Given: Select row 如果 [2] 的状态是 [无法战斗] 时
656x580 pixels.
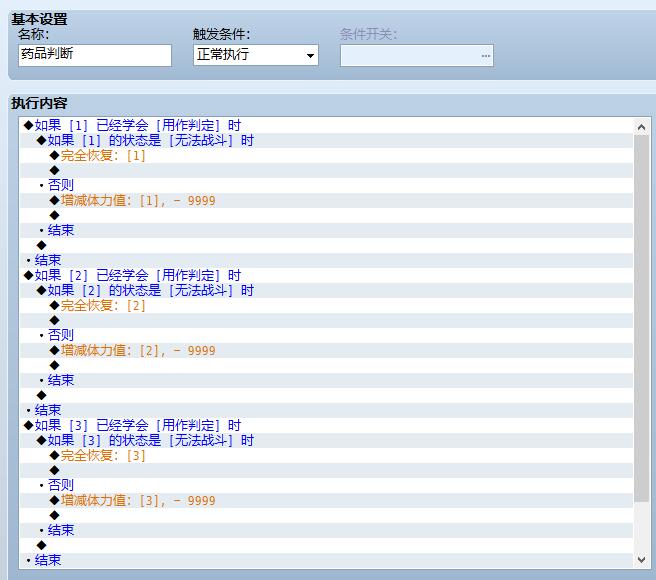Looking at the screenshot, I should [x=326, y=290].
